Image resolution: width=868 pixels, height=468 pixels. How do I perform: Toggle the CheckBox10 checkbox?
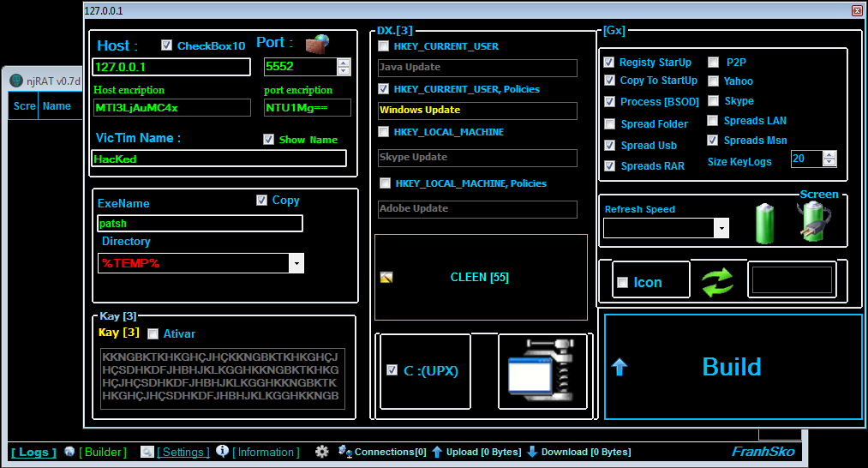coord(166,45)
